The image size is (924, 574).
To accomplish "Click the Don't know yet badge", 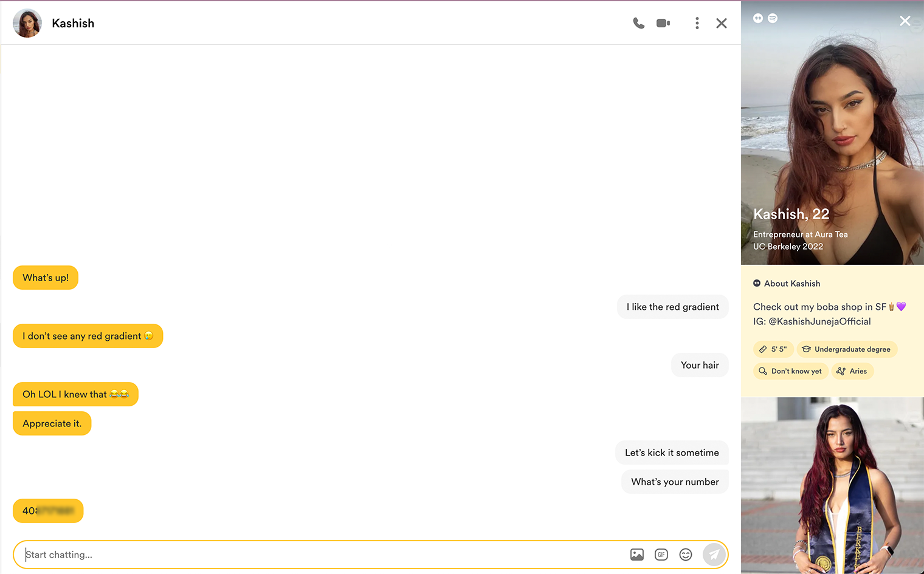I will click(x=790, y=371).
